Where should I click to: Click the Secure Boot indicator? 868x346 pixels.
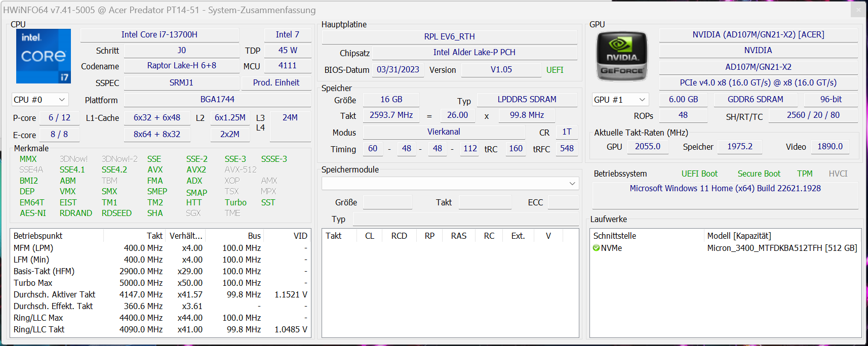(x=759, y=174)
